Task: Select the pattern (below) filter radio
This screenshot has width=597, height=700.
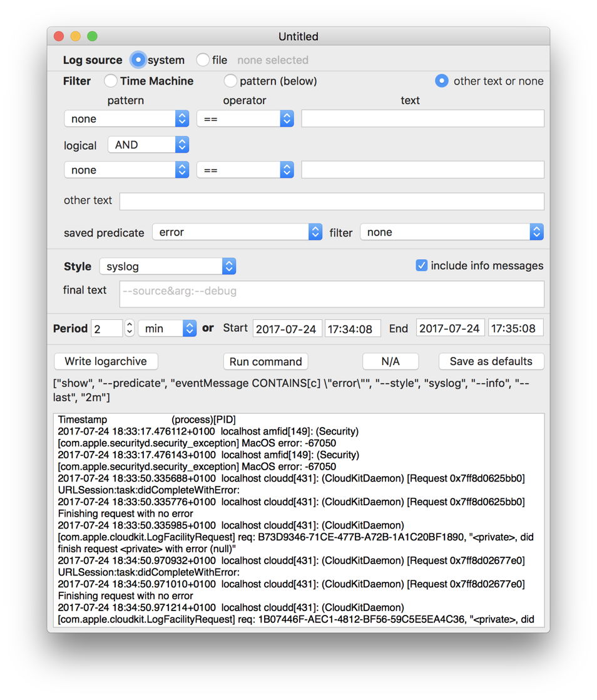Action: (x=230, y=81)
